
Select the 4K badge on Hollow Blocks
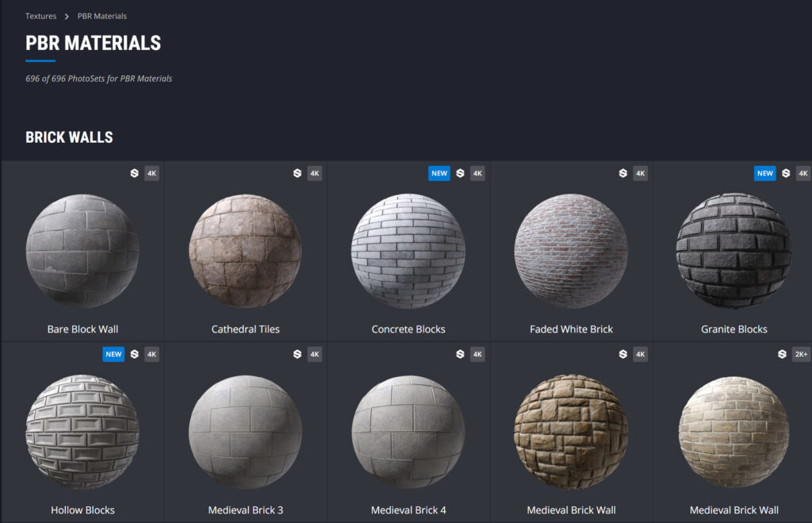(x=151, y=354)
